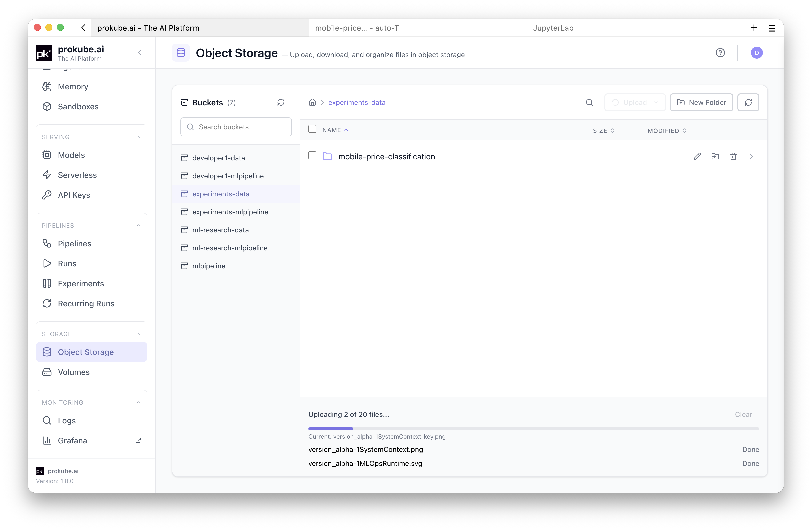Open a new tab with plus icon
This screenshot has width=812, height=530.
[754, 28]
